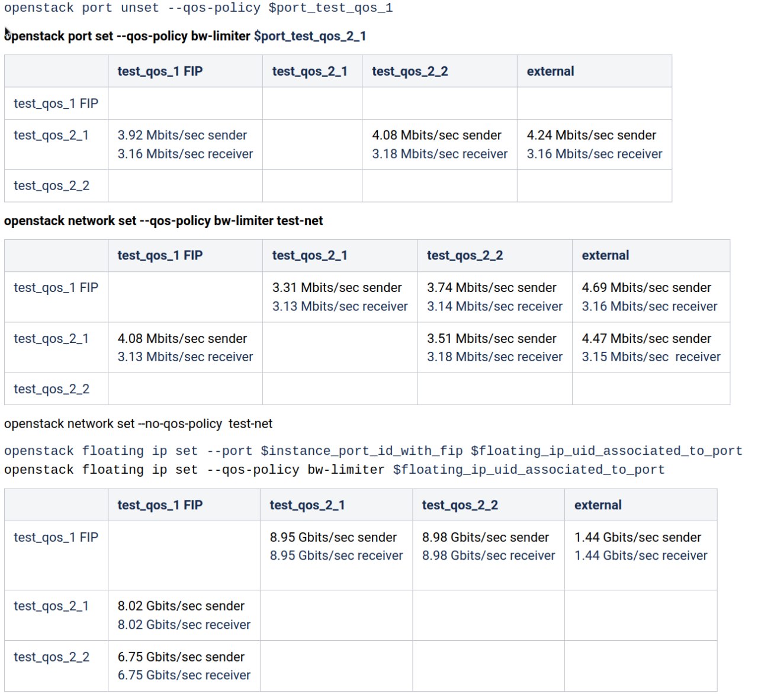
Task: Click the "3.51 Mbits/sec sender" value
Action: tap(492, 339)
